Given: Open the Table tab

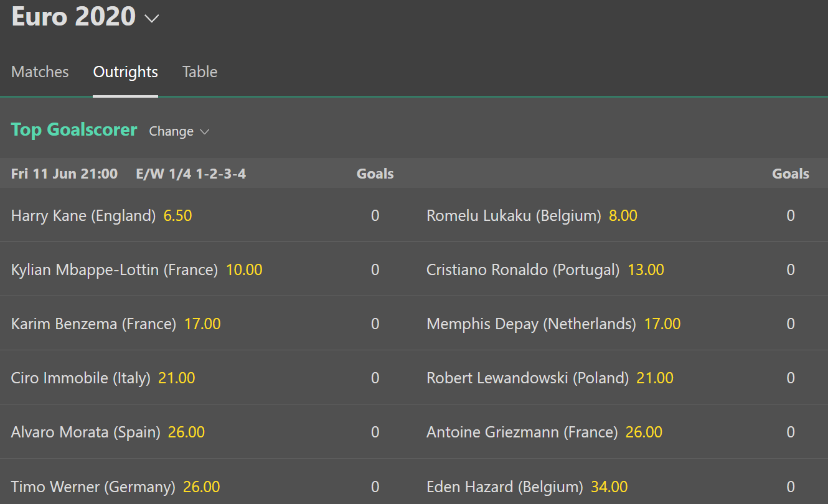Looking at the screenshot, I should pos(200,72).
